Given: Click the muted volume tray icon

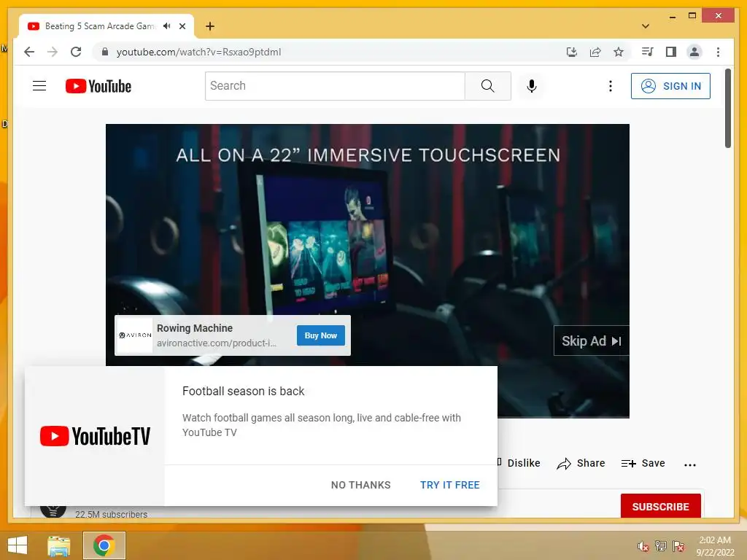Looking at the screenshot, I should pos(643,546).
